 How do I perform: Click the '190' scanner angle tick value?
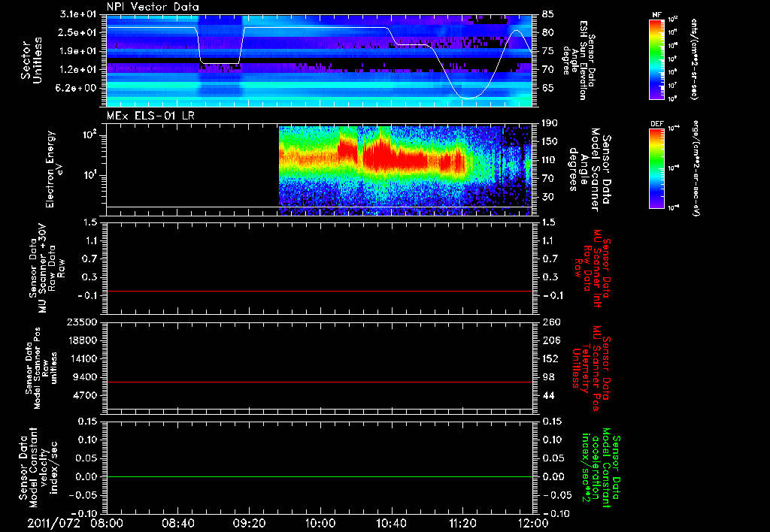click(x=551, y=123)
